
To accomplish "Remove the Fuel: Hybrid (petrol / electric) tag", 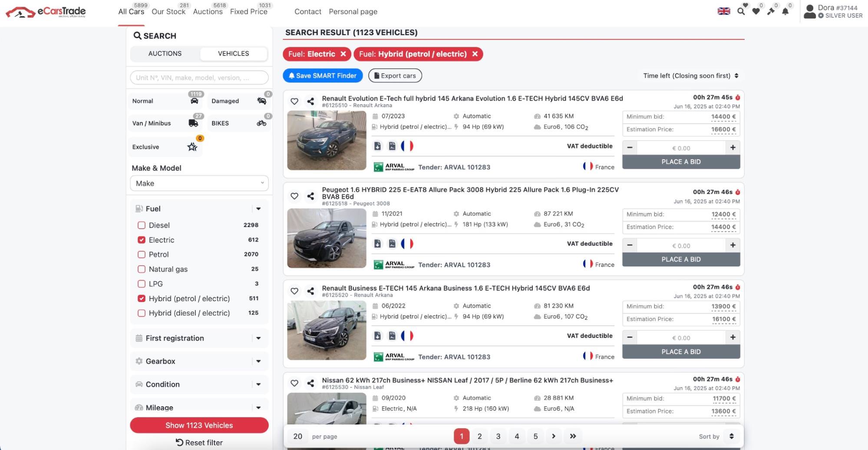I will tap(475, 54).
